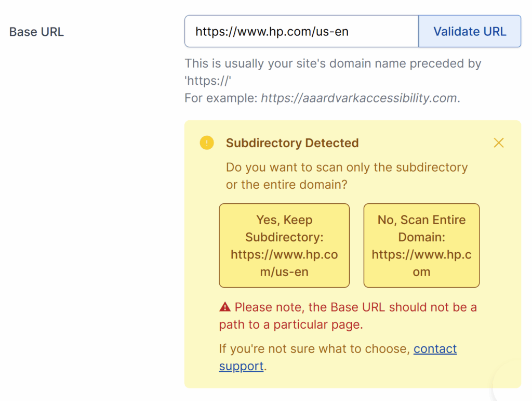Click the yellow warning circle icon
This screenshot has width=532, height=401.
[x=207, y=142]
